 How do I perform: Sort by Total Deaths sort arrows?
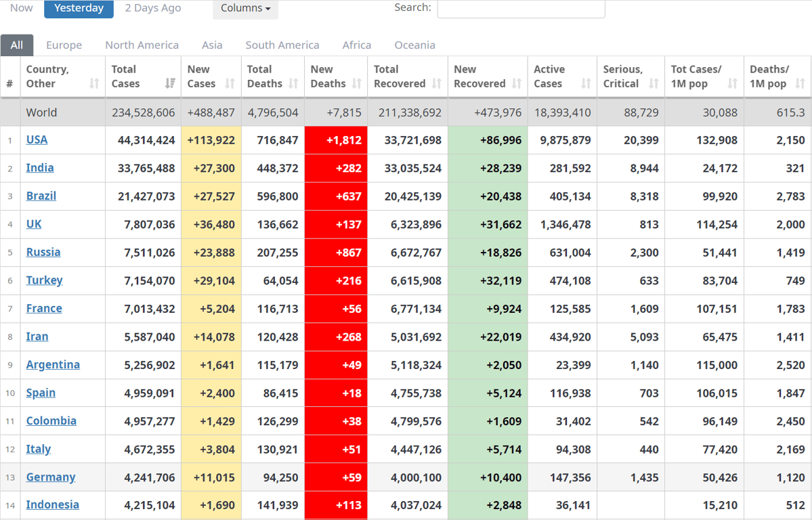point(293,83)
